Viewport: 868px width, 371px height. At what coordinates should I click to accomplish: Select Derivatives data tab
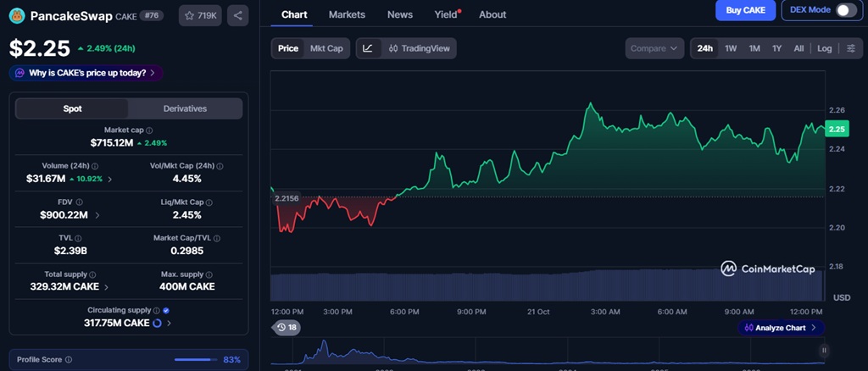click(185, 108)
